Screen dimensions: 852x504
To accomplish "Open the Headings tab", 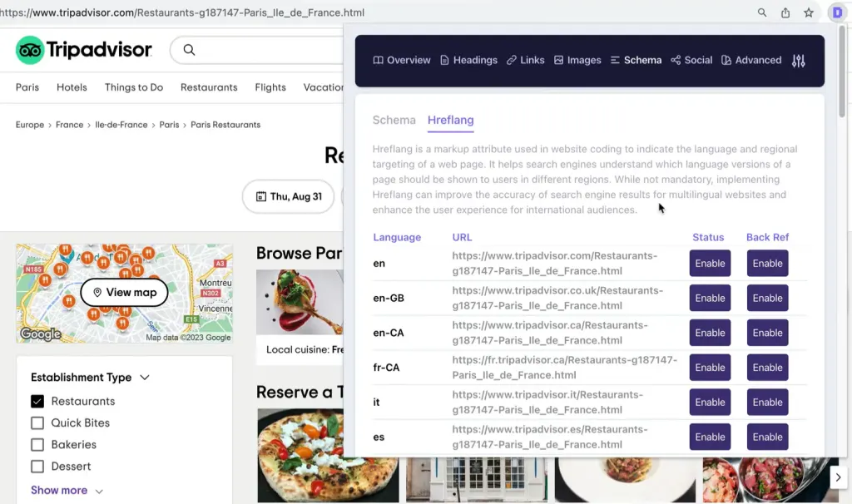I will (468, 60).
